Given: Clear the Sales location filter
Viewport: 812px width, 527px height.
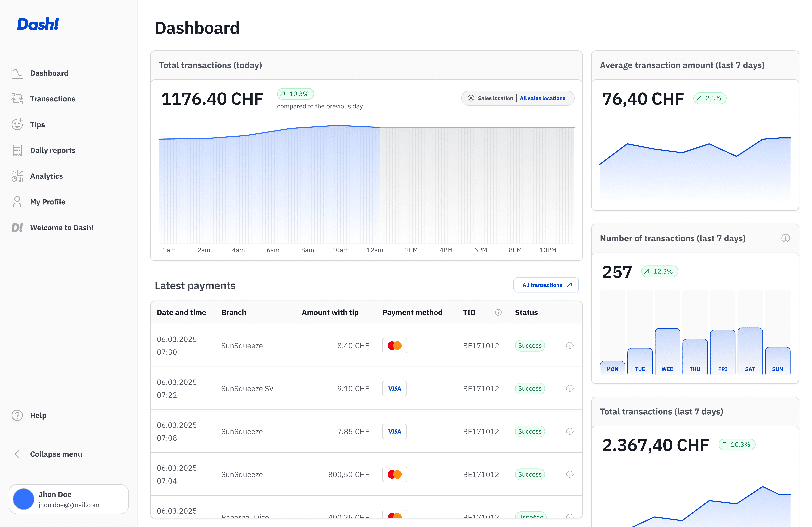Looking at the screenshot, I should (471, 98).
